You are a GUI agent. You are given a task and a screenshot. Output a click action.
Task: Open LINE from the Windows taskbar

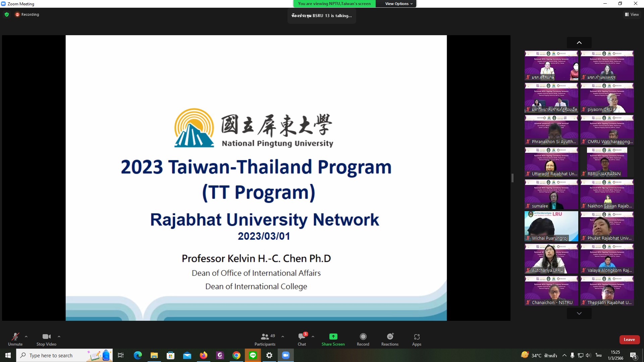tap(253, 355)
